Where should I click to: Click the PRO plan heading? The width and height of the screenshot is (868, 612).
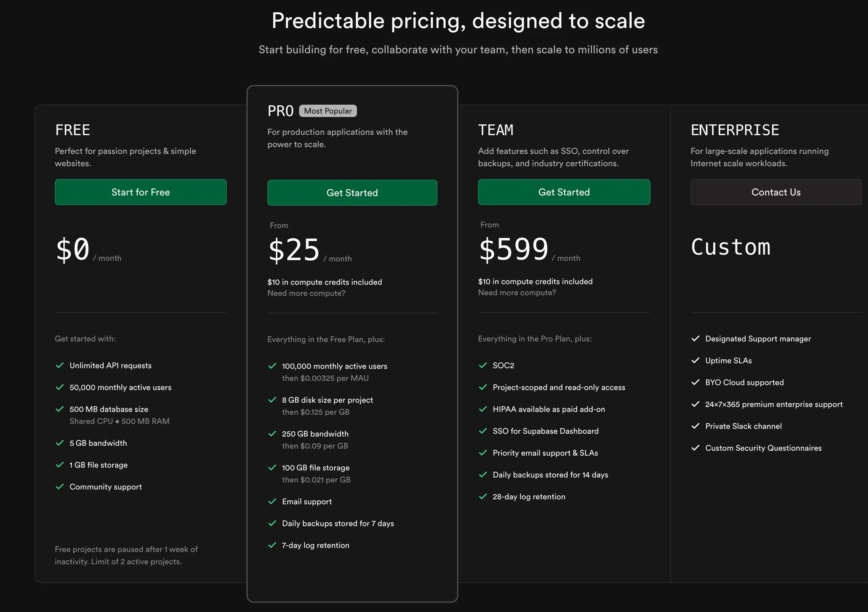[x=280, y=111]
